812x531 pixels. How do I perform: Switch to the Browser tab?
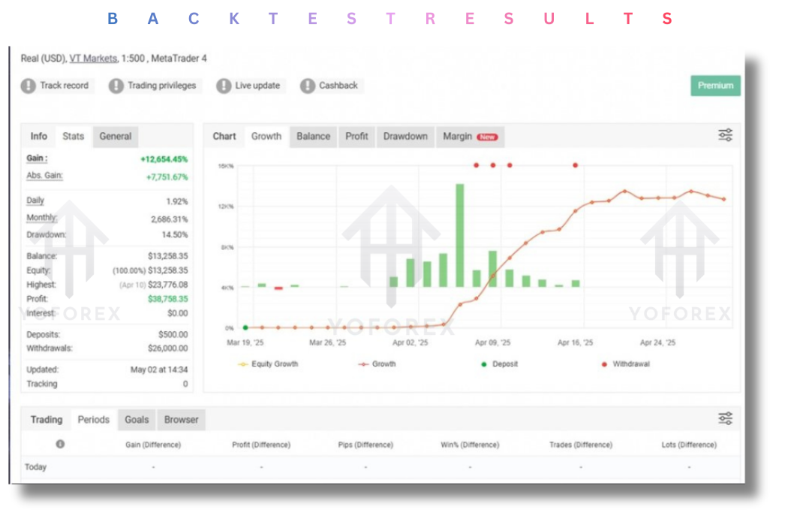[x=181, y=420]
